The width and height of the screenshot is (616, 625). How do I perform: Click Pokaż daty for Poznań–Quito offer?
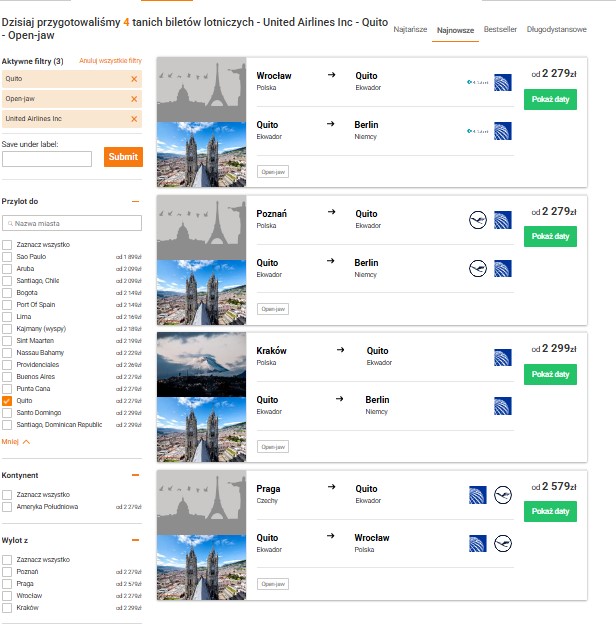550,236
